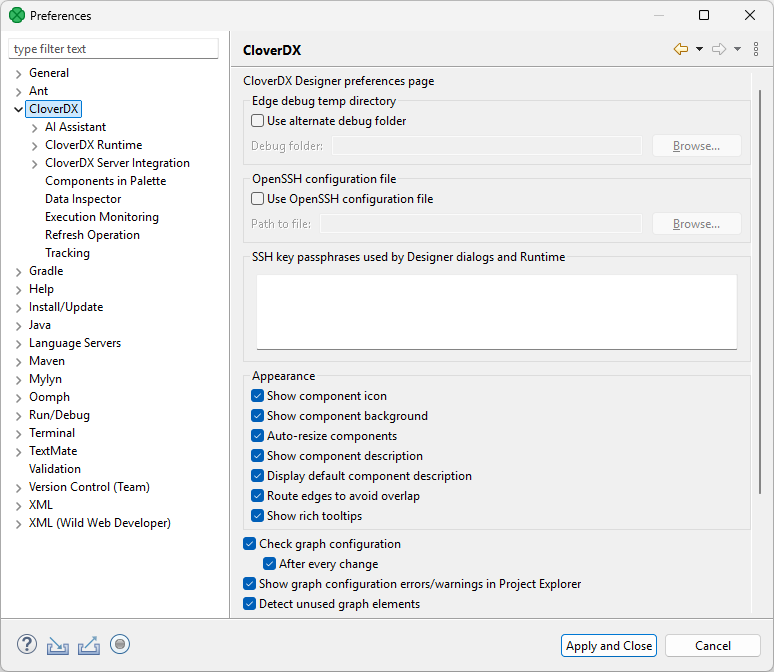This screenshot has height=672, width=774.
Task: Select Install/Update tree item
Action: click(x=66, y=307)
